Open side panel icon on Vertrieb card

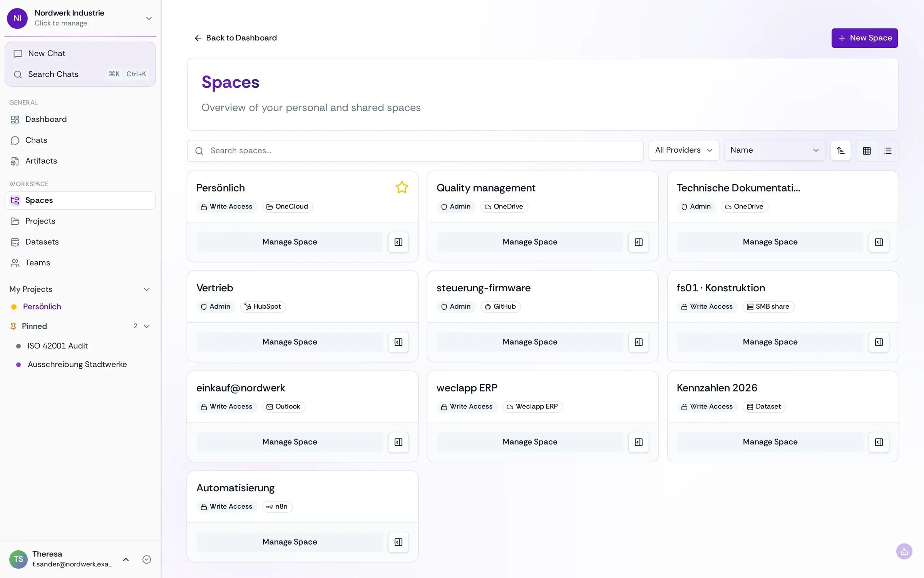[x=398, y=342]
